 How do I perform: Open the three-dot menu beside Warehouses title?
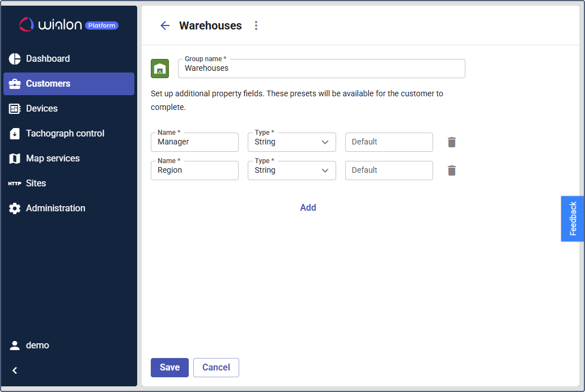[x=256, y=25]
